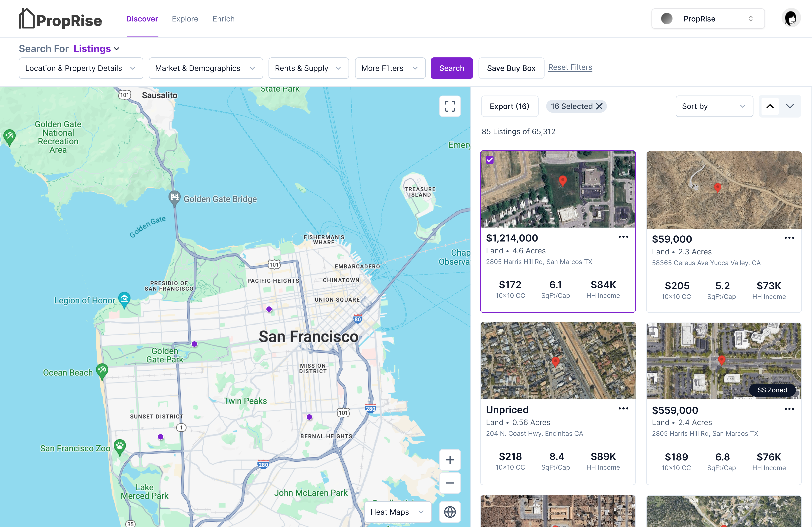This screenshot has width=812, height=527.
Task: Open options menu for $59,000 listing
Action: tap(789, 238)
